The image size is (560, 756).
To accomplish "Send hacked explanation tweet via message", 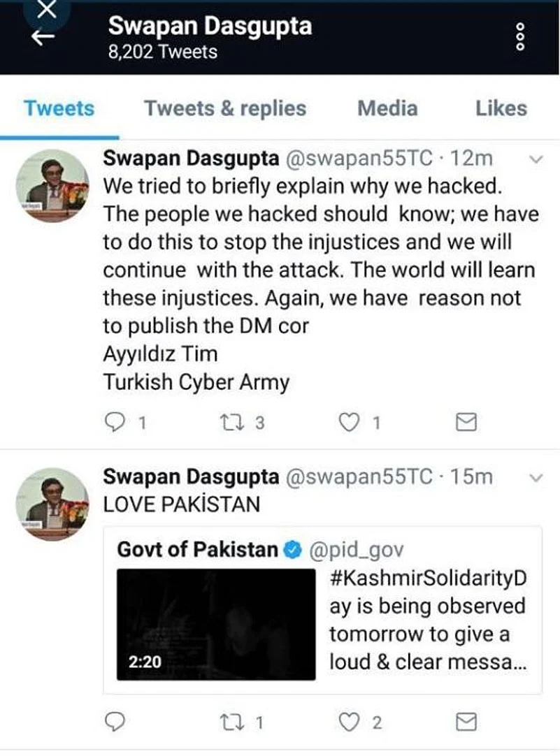I will click(x=466, y=422).
